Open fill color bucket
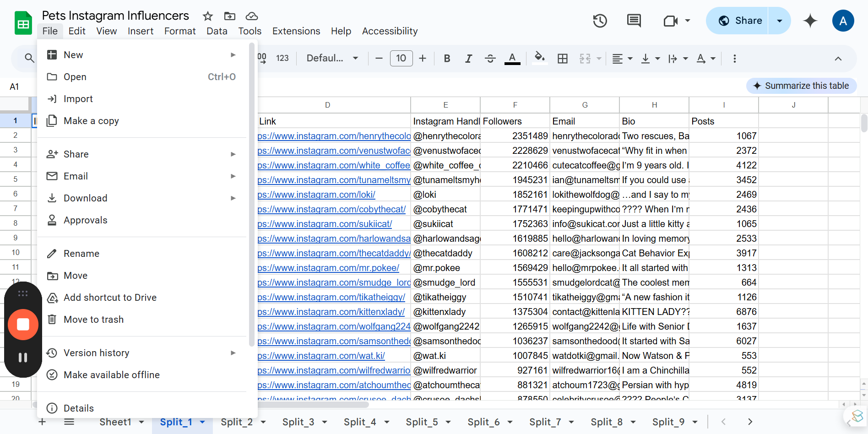 tap(540, 58)
